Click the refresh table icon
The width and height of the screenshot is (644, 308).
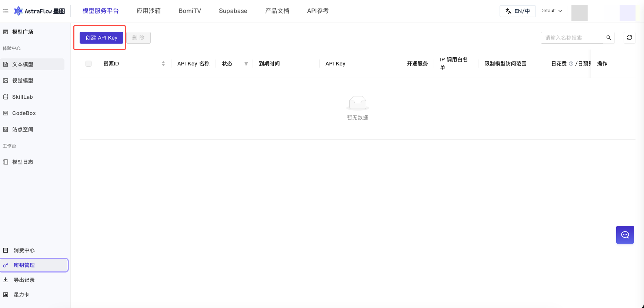click(630, 38)
